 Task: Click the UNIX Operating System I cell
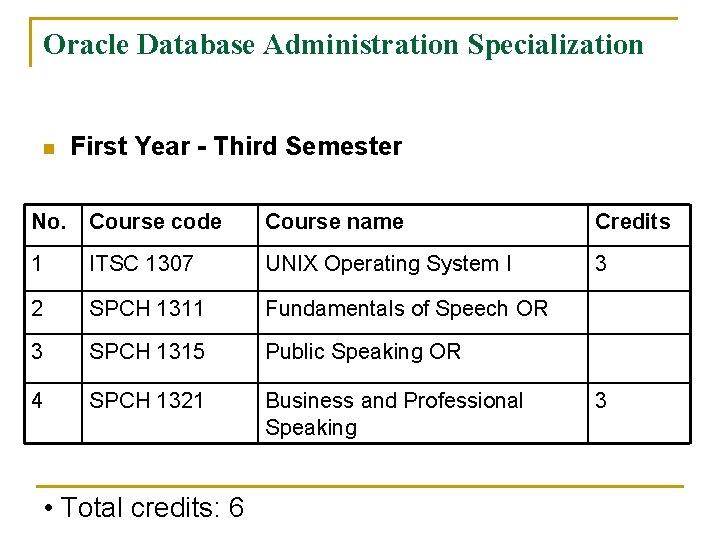coord(388,264)
